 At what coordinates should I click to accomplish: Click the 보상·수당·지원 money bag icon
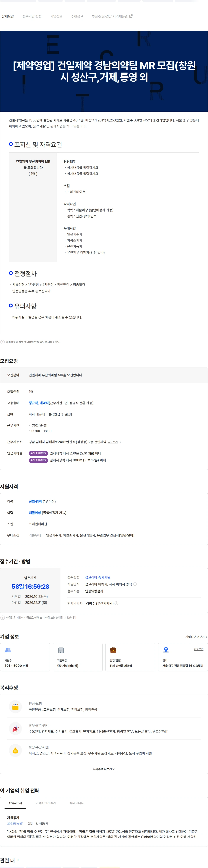pos(15,750)
